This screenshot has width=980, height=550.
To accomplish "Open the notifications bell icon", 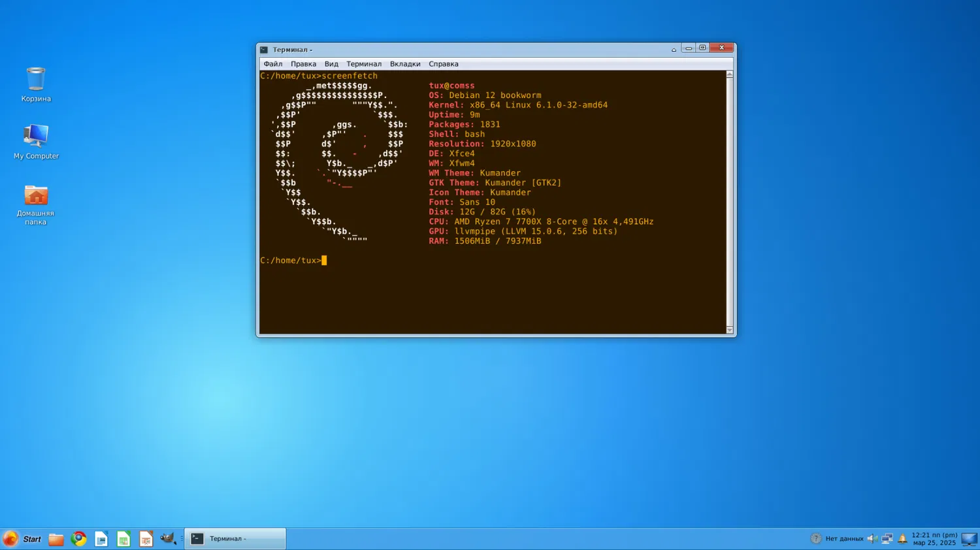I will click(902, 539).
